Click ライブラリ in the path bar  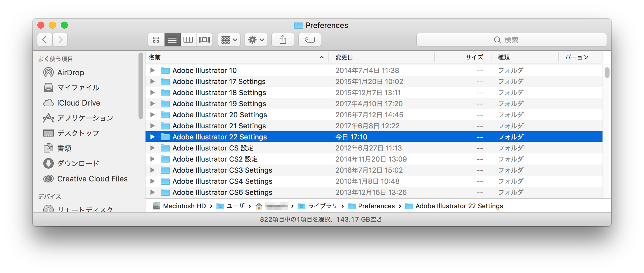tap(317, 206)
